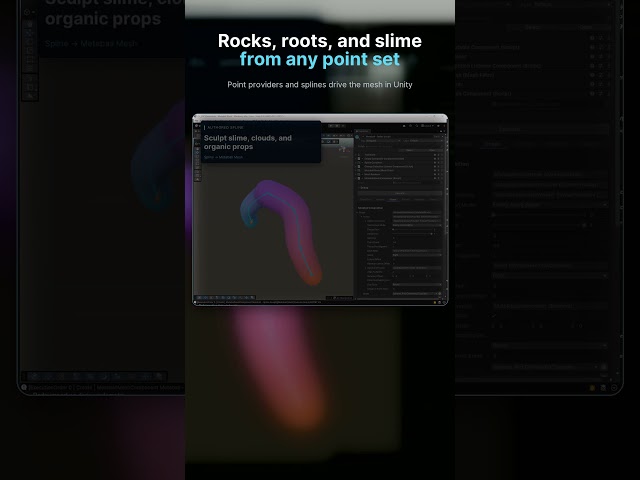Click the 'AUTHORED SPLINE' label
The width and height of the screenshot is (640, 480).
225,127
